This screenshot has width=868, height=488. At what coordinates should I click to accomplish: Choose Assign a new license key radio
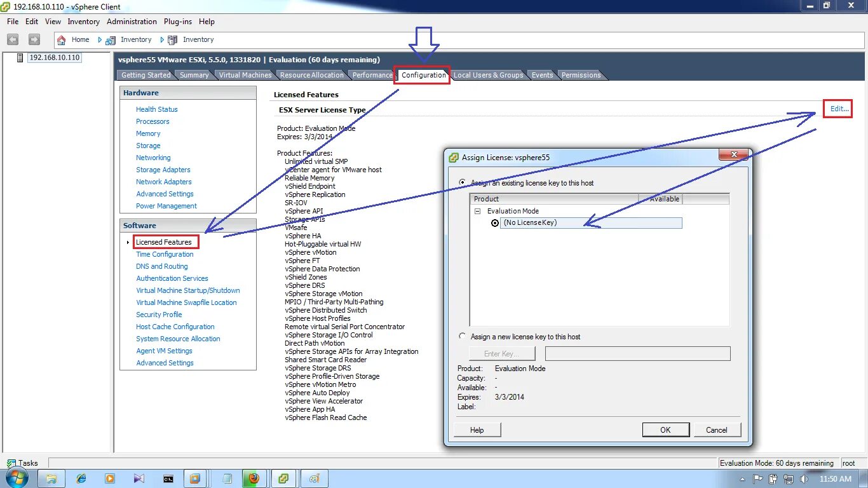(x=462, y=336)
